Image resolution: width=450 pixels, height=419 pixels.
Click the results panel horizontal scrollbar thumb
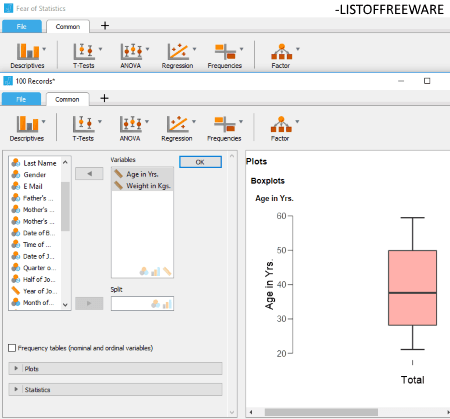(321, 412)
